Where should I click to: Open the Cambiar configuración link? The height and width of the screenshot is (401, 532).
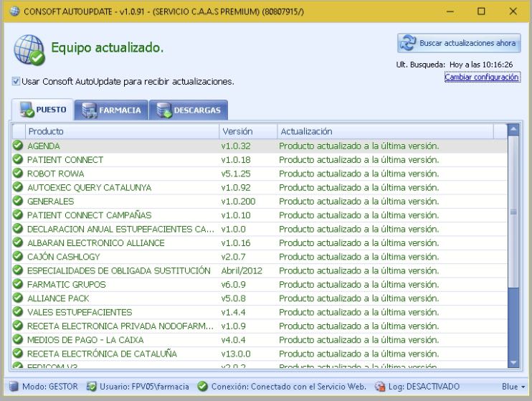(482, 77)
